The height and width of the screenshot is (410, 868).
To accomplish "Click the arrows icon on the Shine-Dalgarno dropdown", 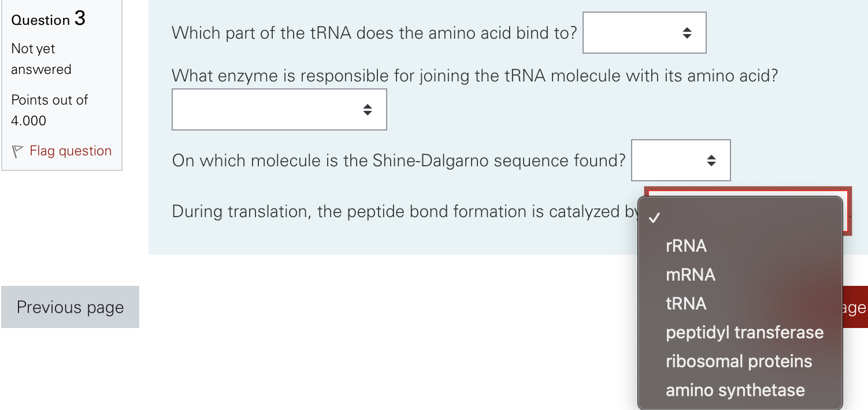I will click(x=711, y=161).
